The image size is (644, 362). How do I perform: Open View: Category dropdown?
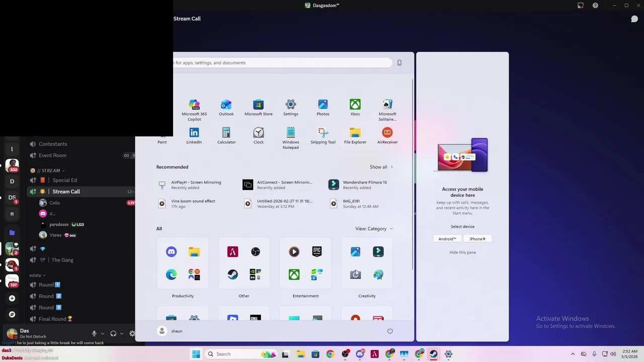(x=374, y=229)
